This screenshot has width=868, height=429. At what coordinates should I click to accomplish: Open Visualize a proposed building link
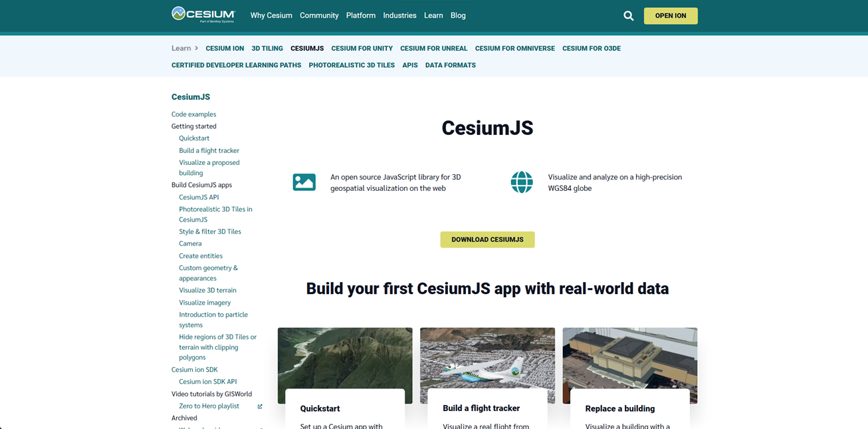point(209,168)
